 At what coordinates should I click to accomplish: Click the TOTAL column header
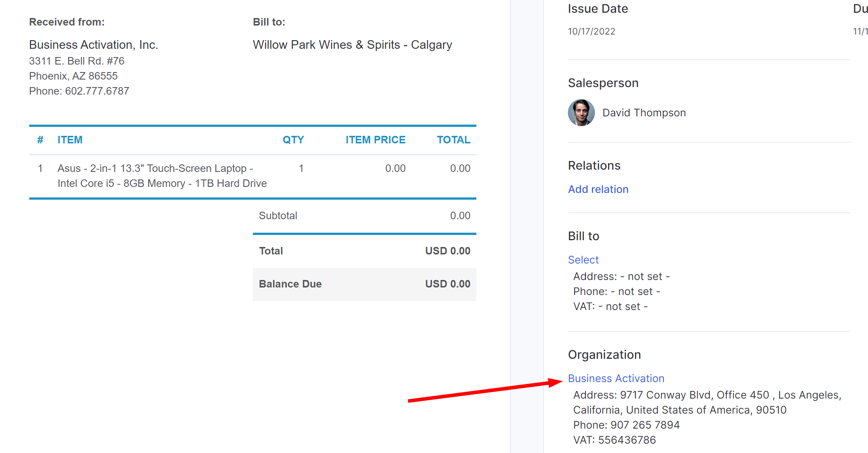[x=454, y=140]
